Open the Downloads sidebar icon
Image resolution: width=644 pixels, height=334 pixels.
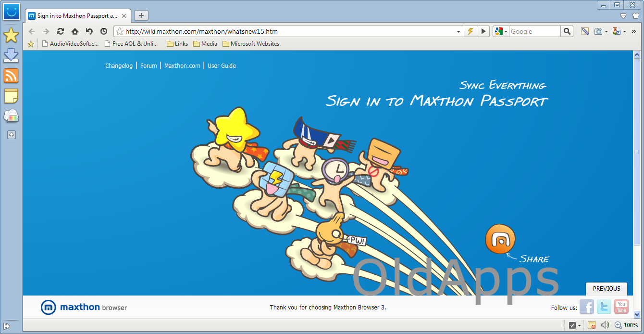pos(11,55)
